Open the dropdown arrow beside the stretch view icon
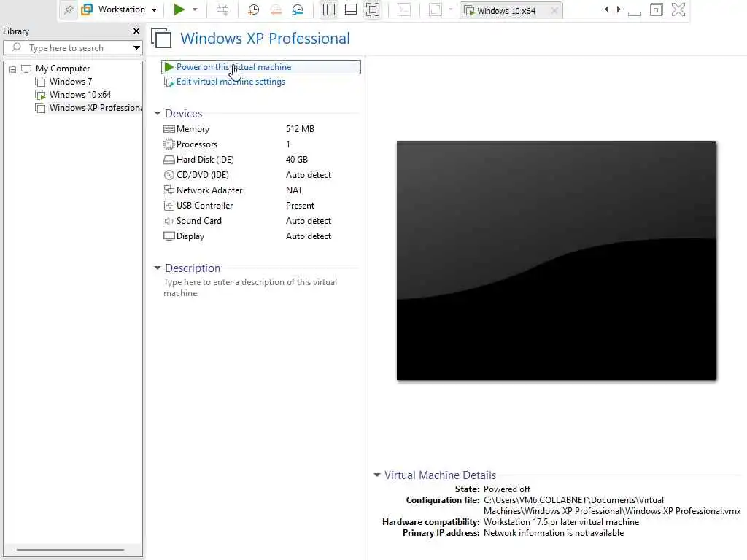This screenshot has width=747, height=560. 451,9
